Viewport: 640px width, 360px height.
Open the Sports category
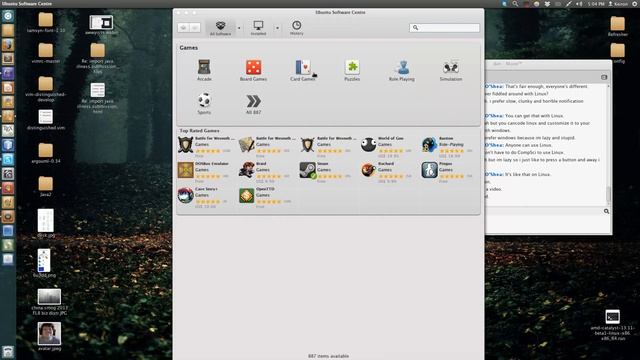click(204, 104)
